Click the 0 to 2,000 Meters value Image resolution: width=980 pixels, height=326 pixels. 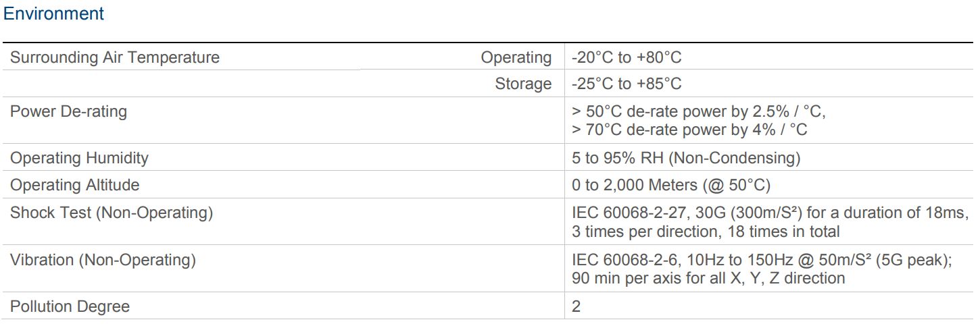tap(671, 185)
